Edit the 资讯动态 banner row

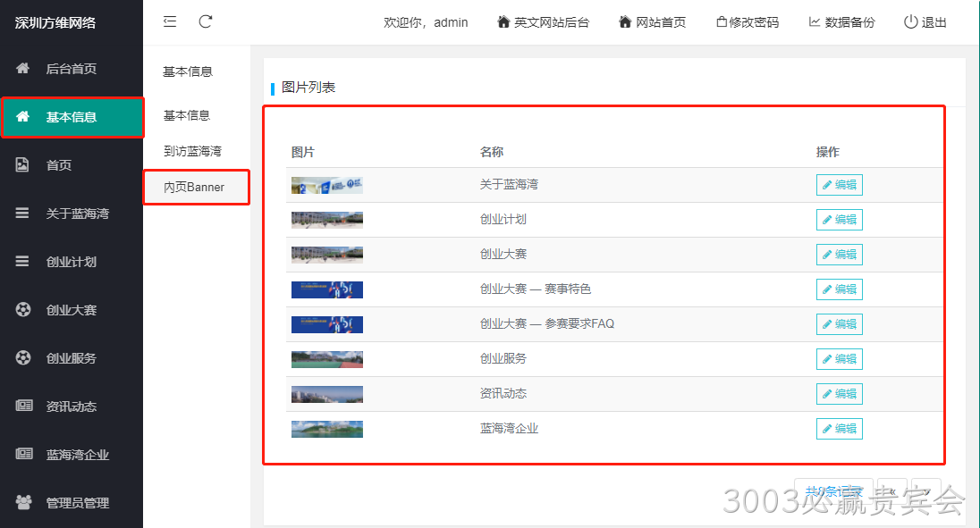(x=840, y=394)
